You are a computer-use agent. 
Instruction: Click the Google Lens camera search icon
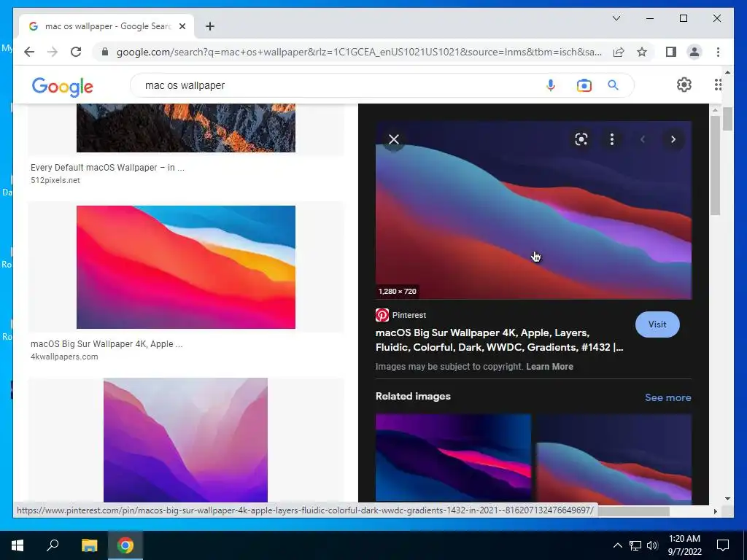[x=584, y=85]
